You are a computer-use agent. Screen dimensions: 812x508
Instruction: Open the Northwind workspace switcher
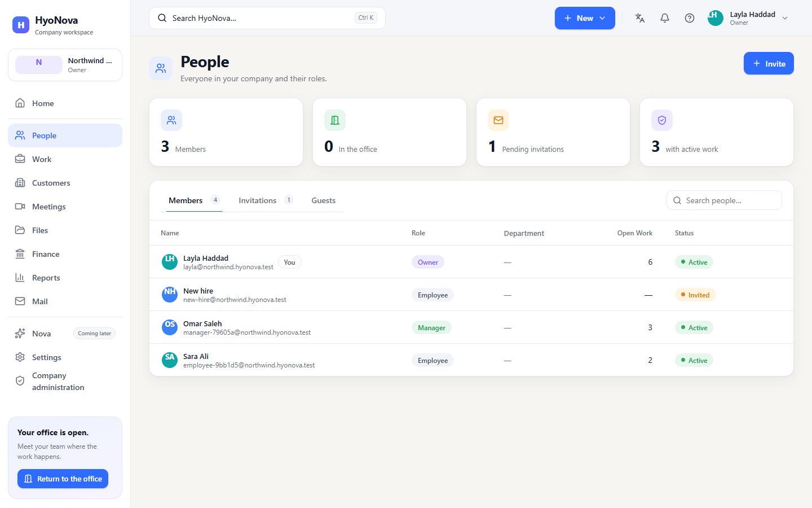(65, 65)
